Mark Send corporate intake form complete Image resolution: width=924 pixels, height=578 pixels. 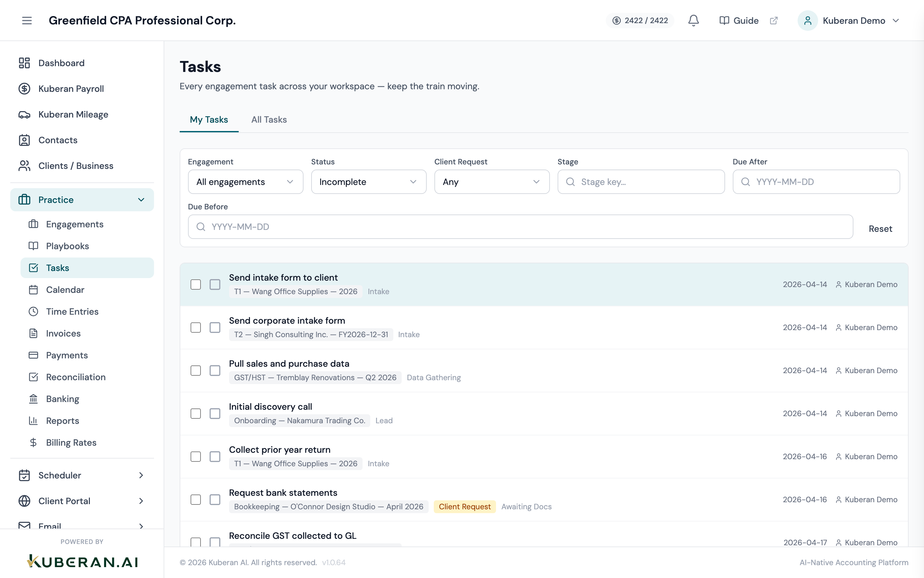coord(215,328)
